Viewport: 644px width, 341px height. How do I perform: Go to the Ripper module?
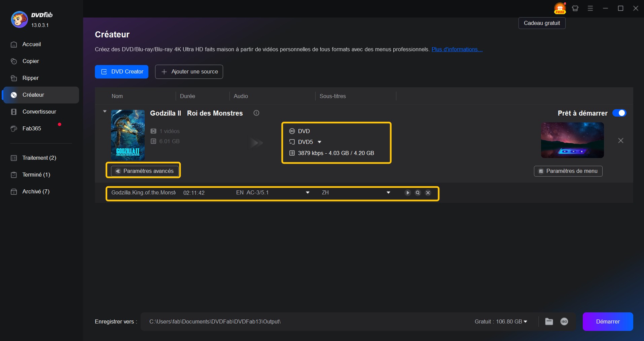pos(31,78)
